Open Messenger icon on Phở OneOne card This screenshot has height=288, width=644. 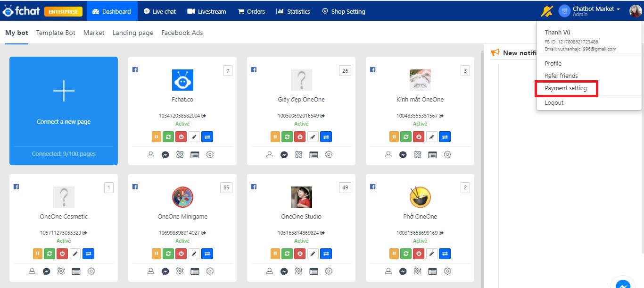[403, 271]
